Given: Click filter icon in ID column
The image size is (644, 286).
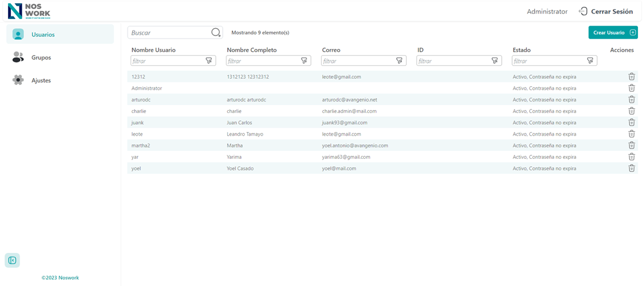Looking at the screenshot, I should (x=494, y=61).
